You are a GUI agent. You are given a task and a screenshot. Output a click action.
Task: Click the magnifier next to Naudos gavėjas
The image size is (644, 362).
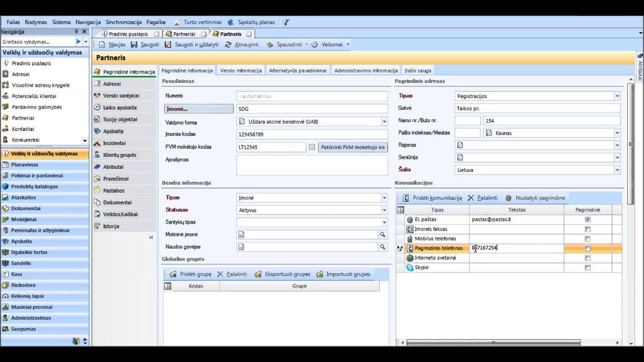click(383, 247)
